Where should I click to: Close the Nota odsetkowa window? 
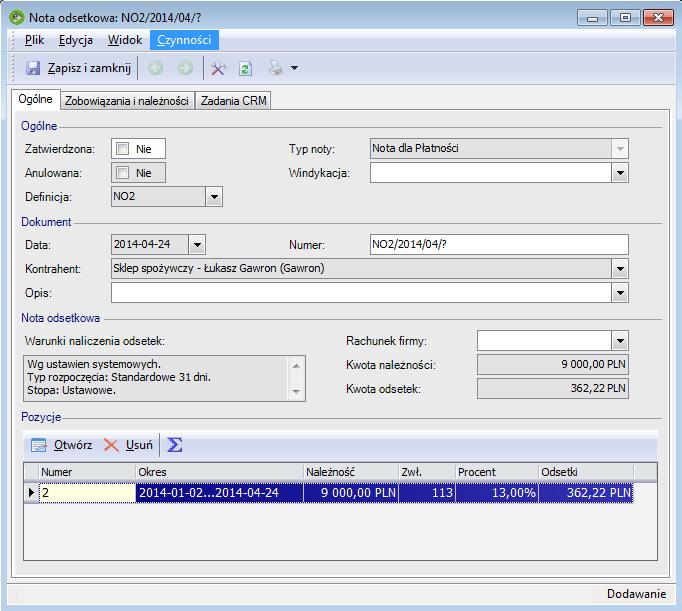658,18
